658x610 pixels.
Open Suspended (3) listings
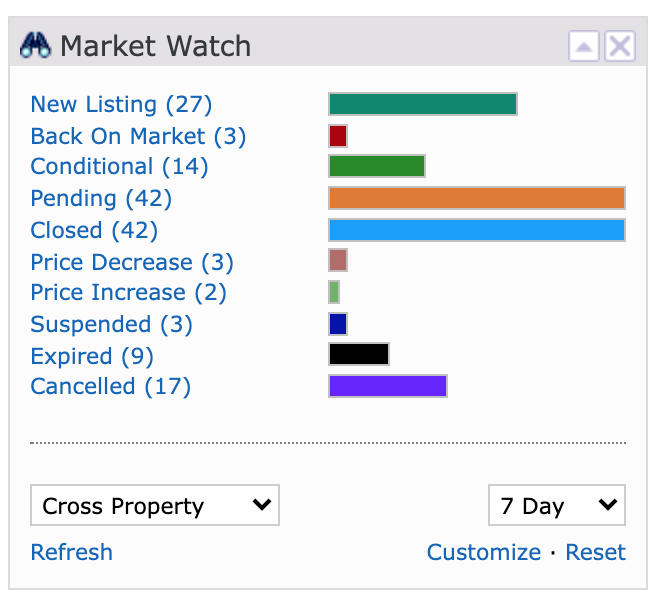click(111, 324)
